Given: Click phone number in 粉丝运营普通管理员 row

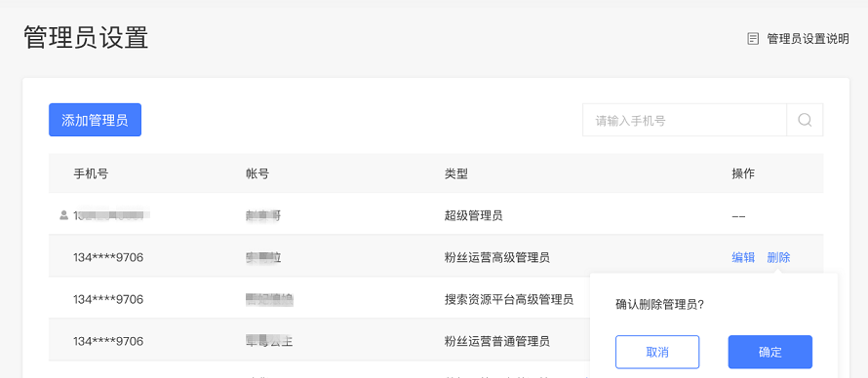Looking at the screenshot, I should point(108,342).
